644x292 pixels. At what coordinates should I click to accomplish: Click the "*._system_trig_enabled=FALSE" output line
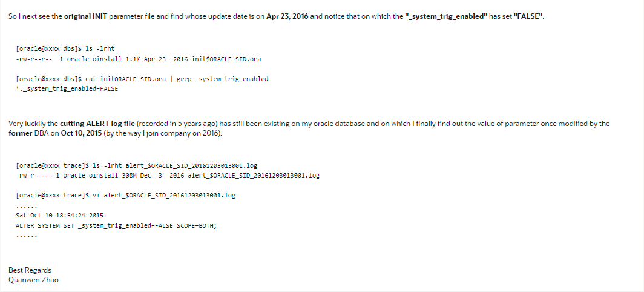coord(67,89)
